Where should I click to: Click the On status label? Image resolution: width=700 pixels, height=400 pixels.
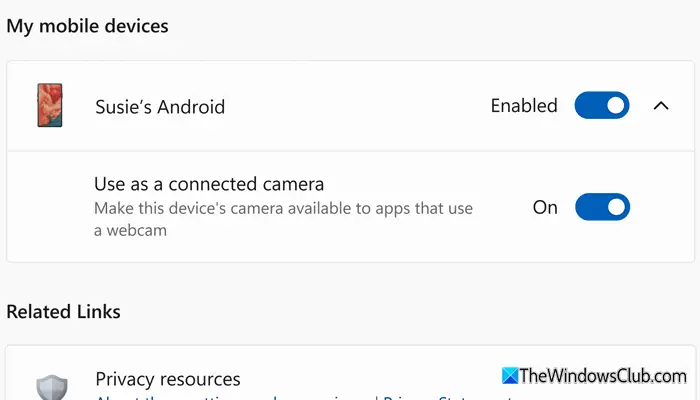tap(545, 207)
